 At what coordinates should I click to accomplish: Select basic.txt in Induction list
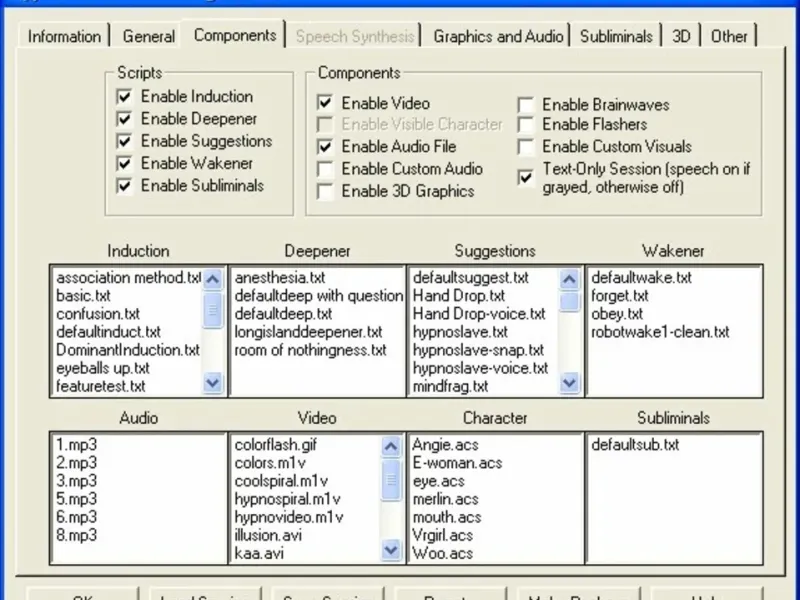pos(83,296)
